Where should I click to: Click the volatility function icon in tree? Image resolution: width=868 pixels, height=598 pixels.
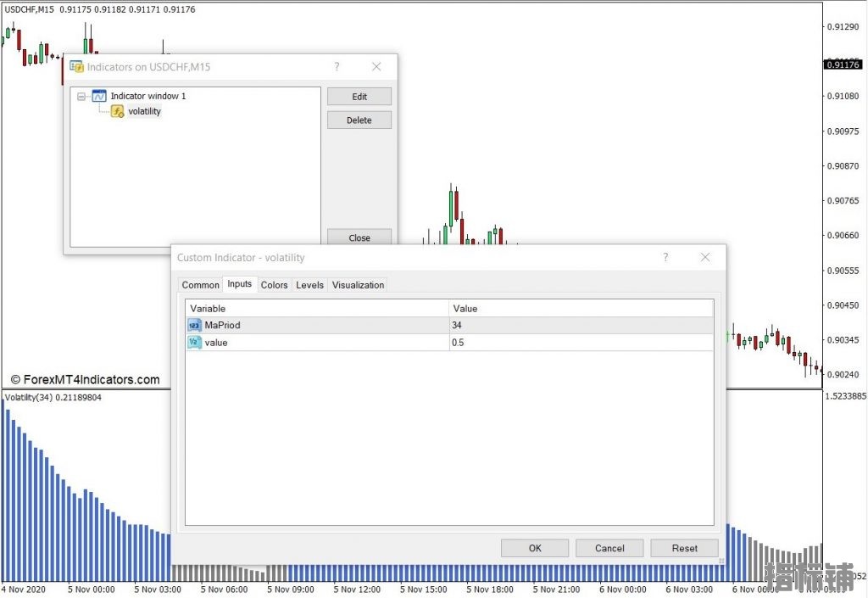pyautogui.click(x=117, y=111)
